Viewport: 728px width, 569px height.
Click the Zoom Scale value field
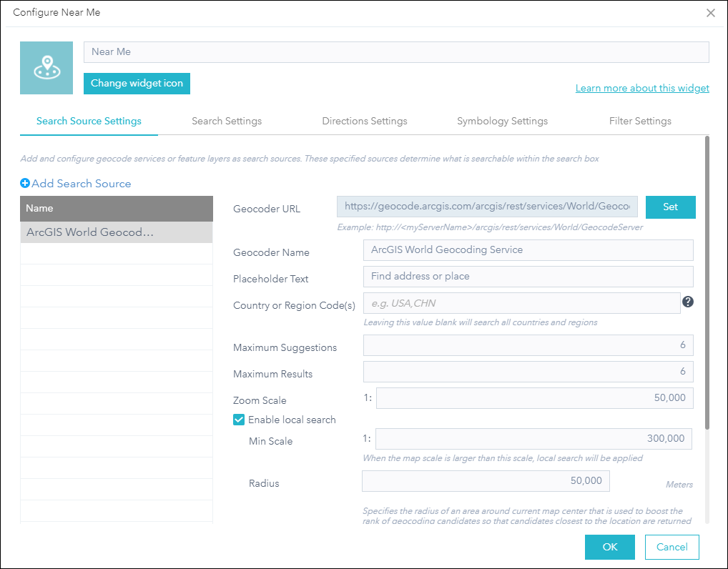534,398
